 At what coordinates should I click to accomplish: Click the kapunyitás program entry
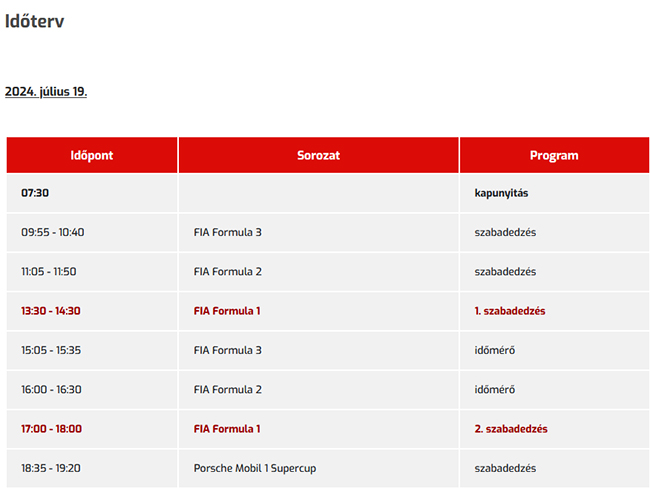[x=504, y=193]
